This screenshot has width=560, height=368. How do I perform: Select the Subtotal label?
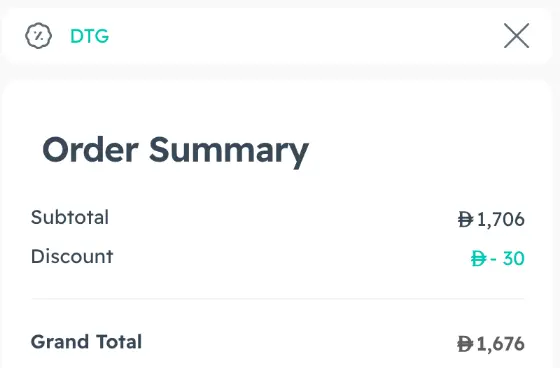pyautogui.click(x=70, y=218)
